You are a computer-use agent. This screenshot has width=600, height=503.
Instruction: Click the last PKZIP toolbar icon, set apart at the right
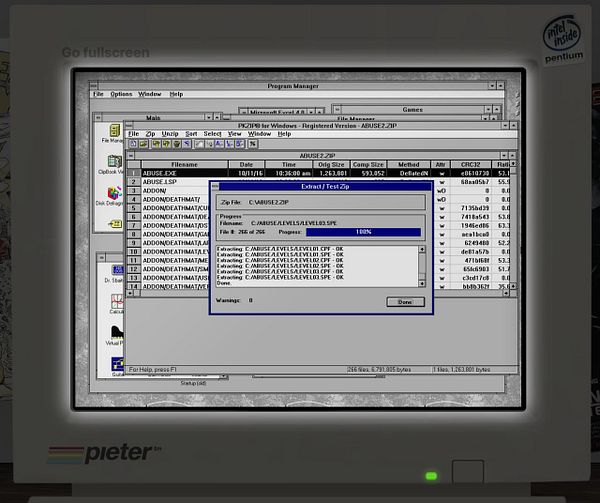[253, 144]
